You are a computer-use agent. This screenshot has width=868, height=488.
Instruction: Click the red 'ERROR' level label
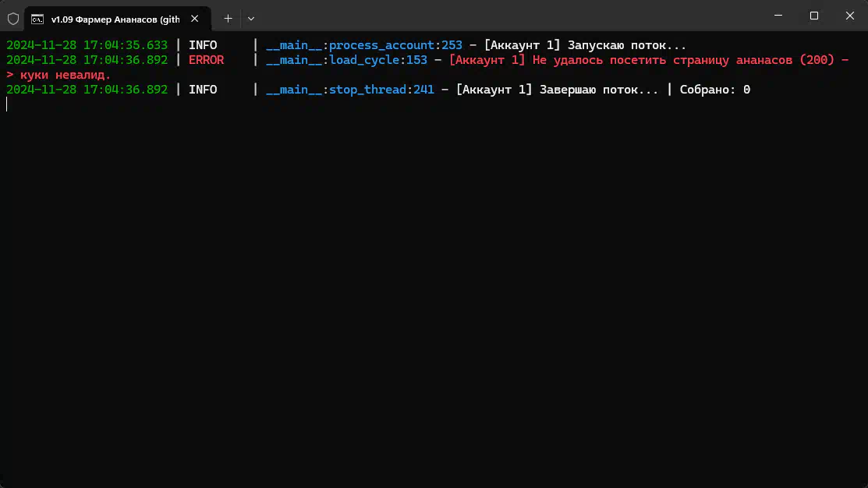click(x=207, y=60)
